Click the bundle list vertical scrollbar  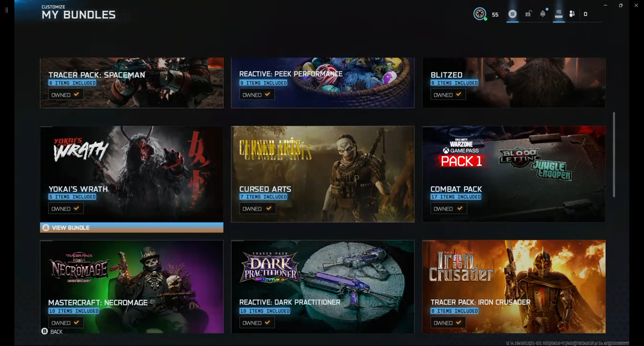tap(614, 155)
